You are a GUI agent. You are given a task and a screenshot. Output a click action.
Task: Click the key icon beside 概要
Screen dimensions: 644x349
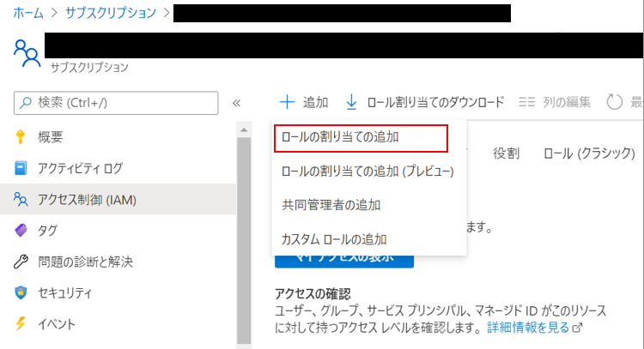coord(20,136)
